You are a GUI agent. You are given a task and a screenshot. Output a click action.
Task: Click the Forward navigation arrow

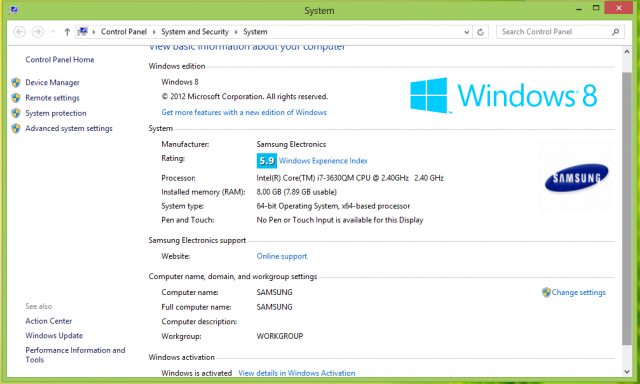click(x=38, y=32)
